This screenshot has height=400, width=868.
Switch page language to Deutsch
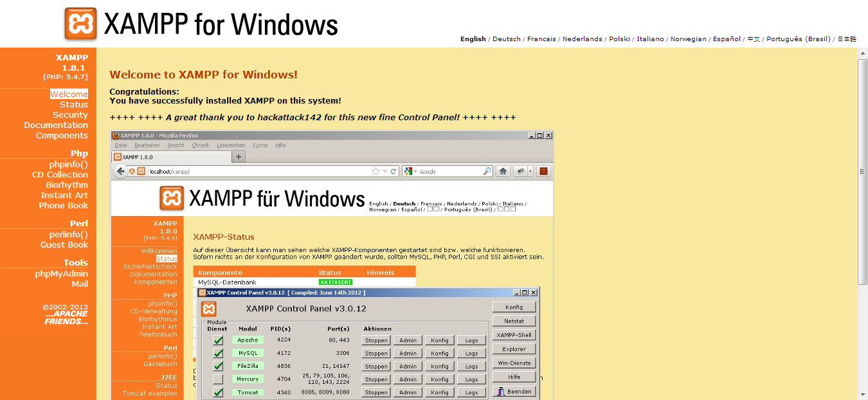506,39
